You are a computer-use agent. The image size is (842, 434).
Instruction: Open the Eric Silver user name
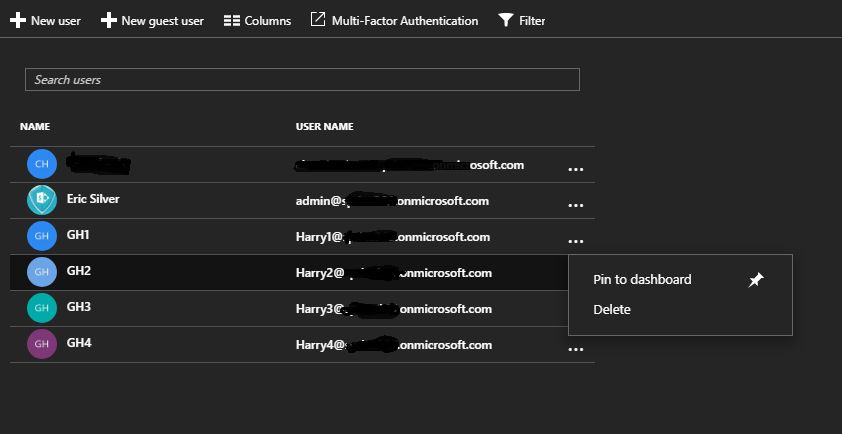pyautogui.click(x=93, y=199)
